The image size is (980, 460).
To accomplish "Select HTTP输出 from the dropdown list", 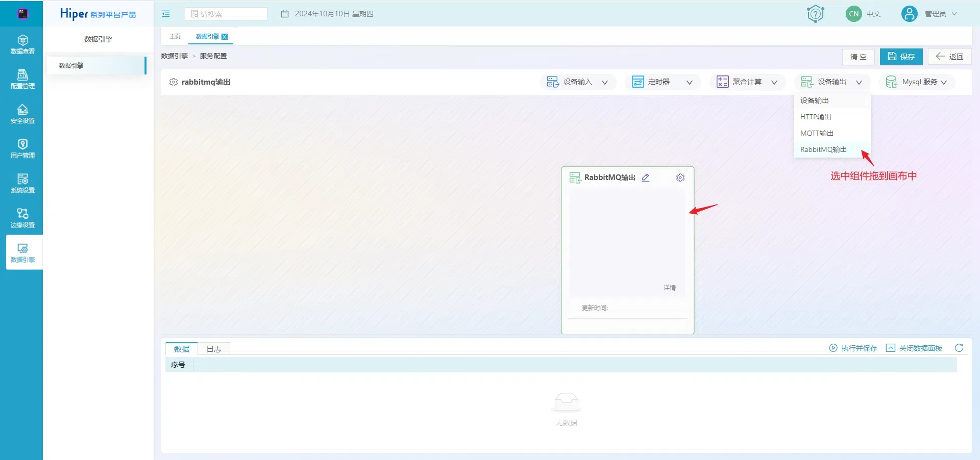I will coord(832,117).
